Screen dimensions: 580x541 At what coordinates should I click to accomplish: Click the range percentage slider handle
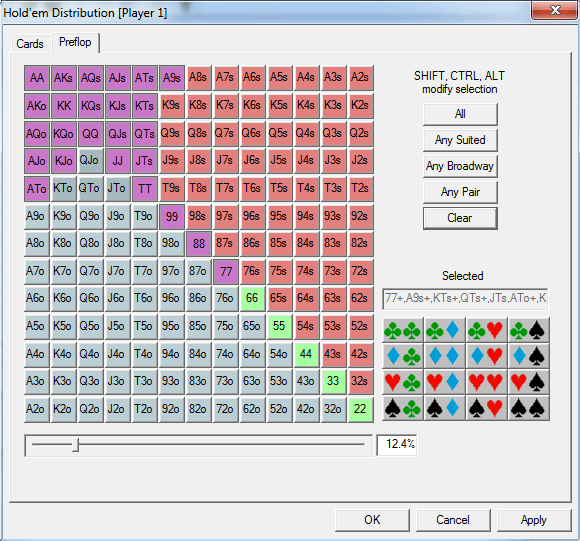(x=75, y=445)
